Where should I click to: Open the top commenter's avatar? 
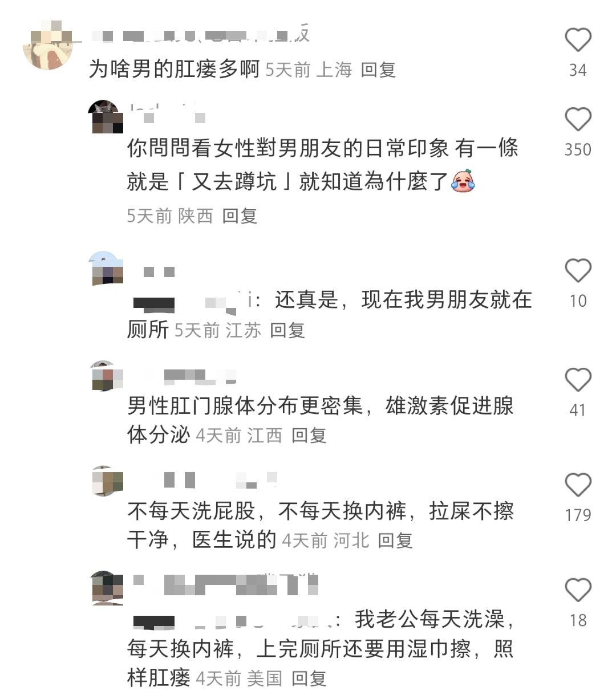click(x=48, y=44)
